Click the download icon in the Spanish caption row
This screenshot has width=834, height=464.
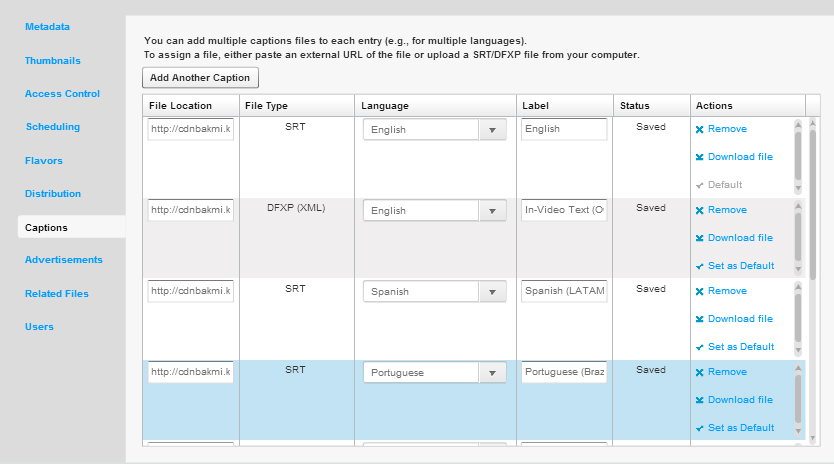tap(699, 319)
